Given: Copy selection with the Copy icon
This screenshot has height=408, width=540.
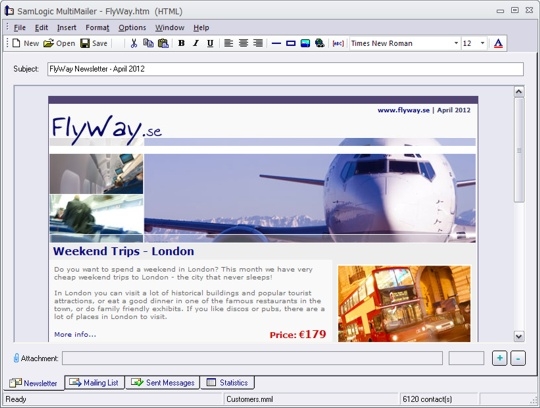Looking at the screenshot, I should click(x=148, y=43).
